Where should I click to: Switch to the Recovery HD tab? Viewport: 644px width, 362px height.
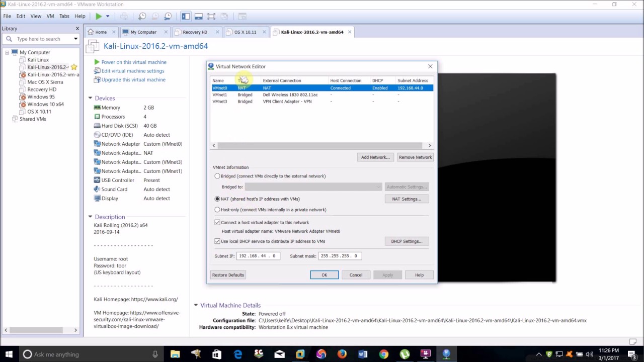(195, 32)
